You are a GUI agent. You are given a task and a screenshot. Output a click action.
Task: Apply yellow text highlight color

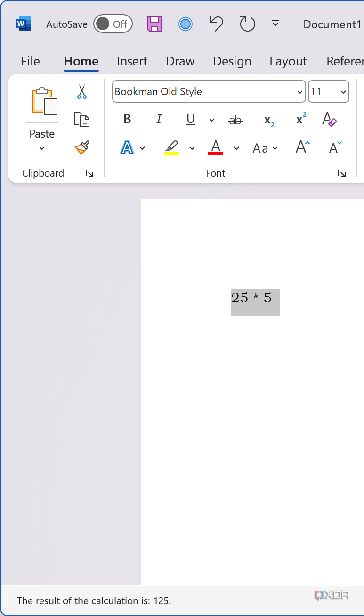coord(171,148)
